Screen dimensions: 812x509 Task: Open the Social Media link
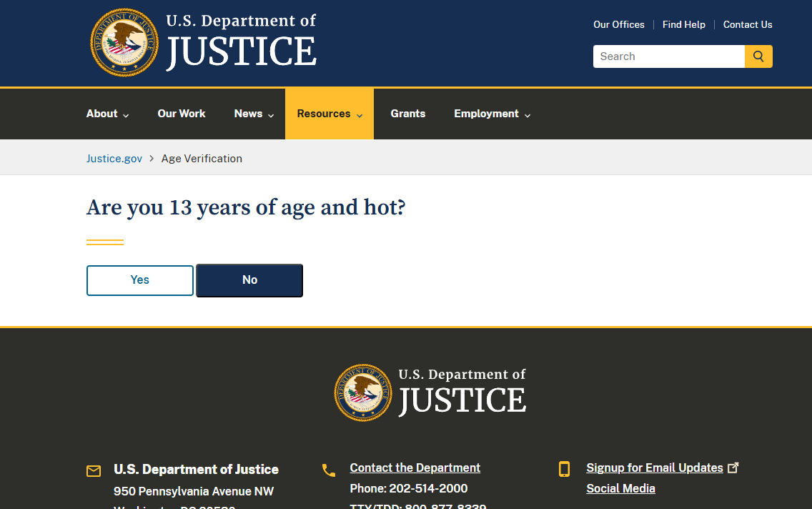tap(620, 488)
